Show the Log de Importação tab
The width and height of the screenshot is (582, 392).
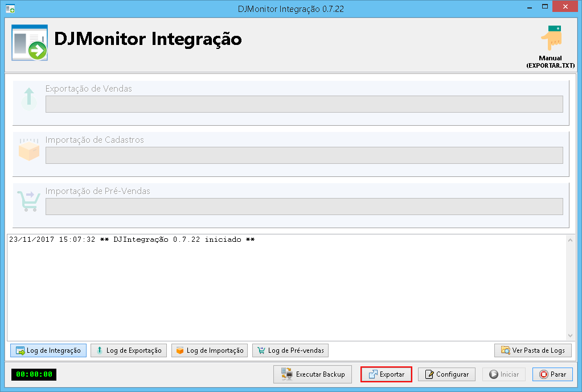(210, 350)
